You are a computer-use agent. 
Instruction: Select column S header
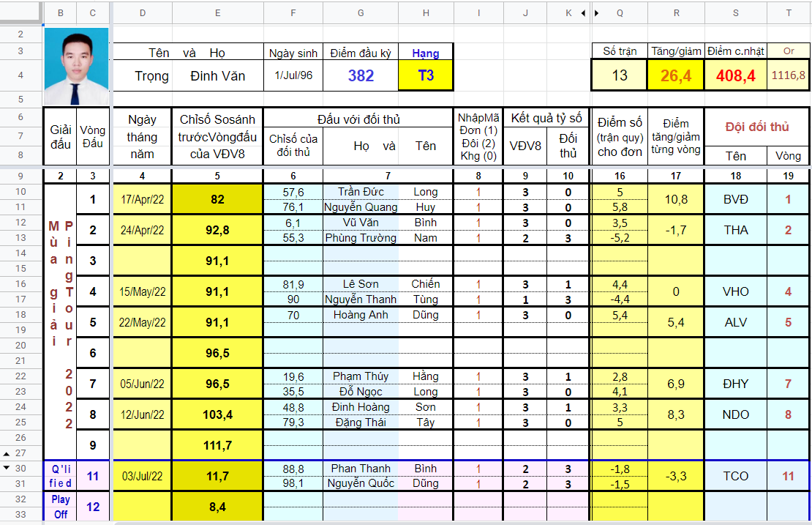pyautogui.click(x=735, y=13)
